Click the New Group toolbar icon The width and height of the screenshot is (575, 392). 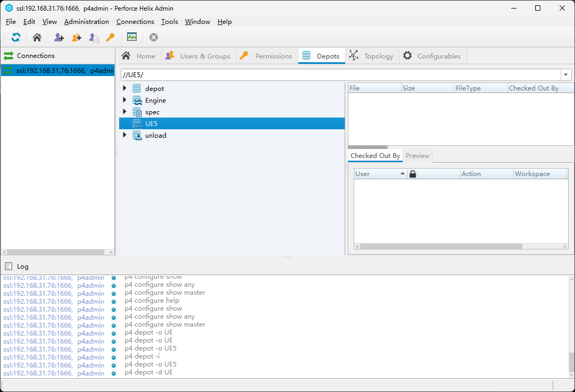77,37
